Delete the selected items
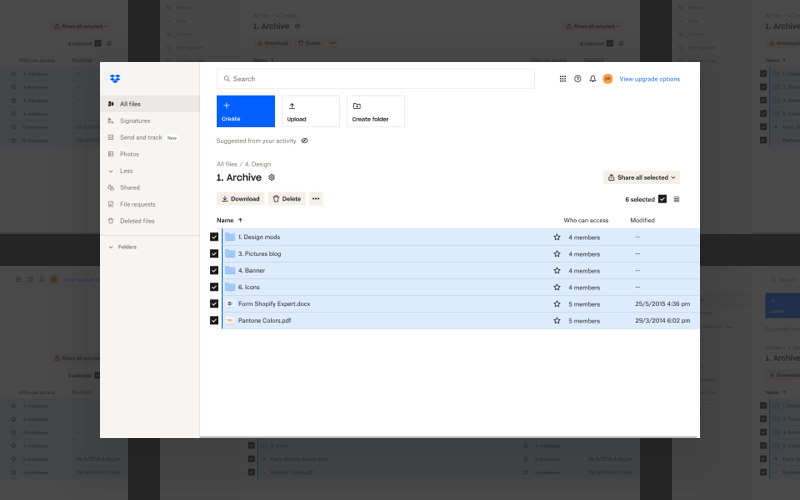The width and height of the screenshot is (800, 500). pos(287,199)
